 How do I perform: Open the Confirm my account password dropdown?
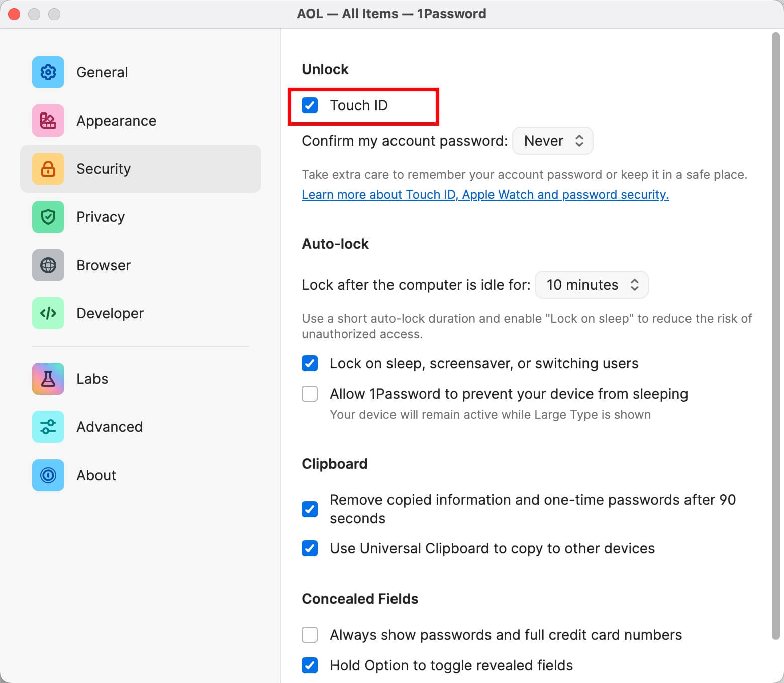coord(553,141)
